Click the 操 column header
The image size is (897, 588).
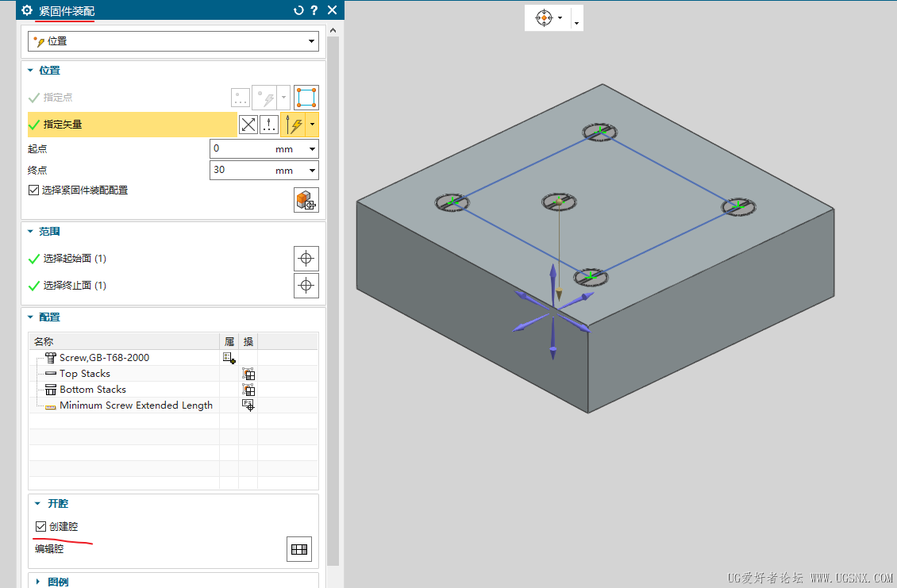click(x=248, y=341)
